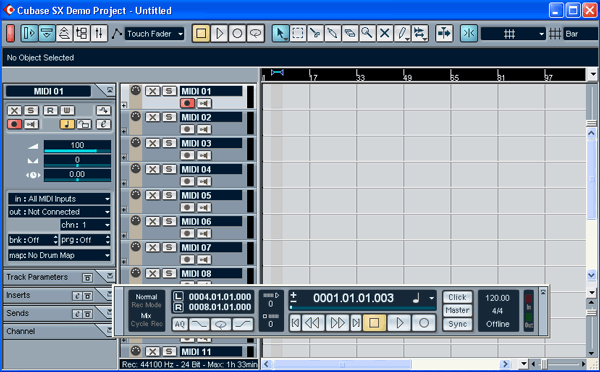Open the Mixer from the toolbar
The width and height of the screenshot is (600, 372).
(99, 34)
